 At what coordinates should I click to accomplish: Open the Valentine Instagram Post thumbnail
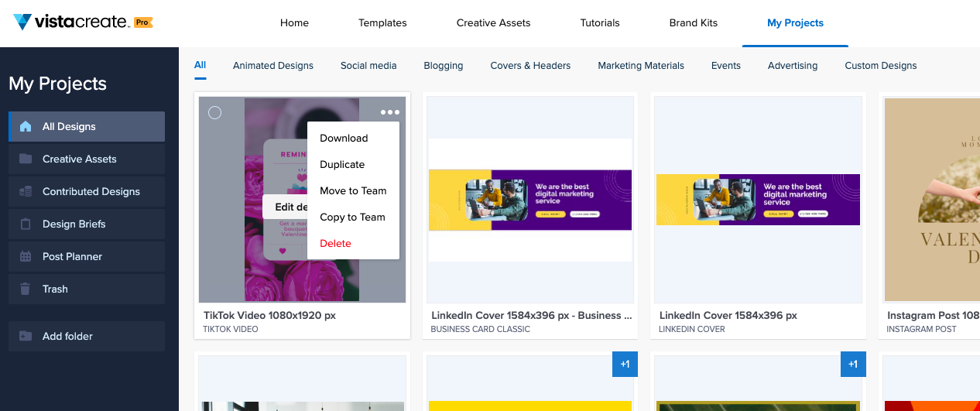932,200
